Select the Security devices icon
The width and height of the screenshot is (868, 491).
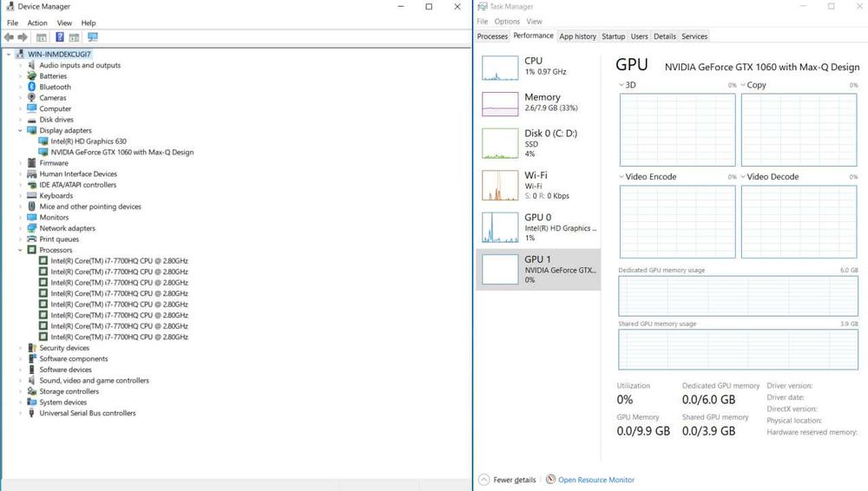31,348
